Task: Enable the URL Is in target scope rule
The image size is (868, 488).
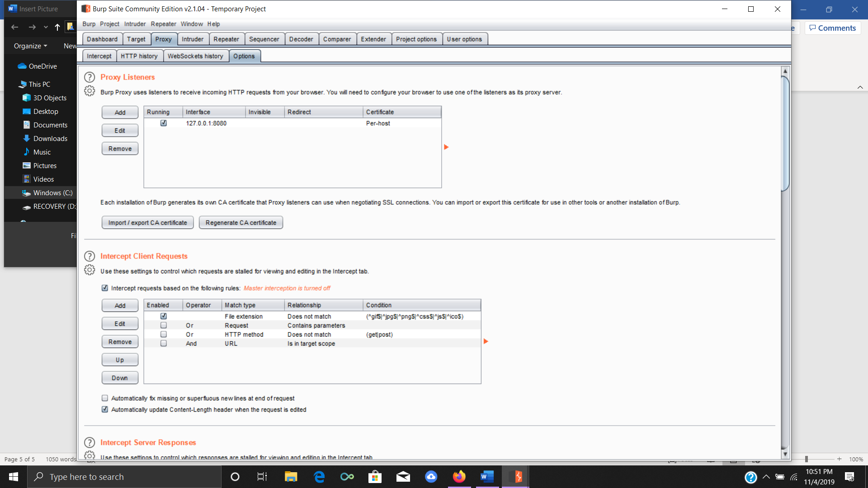Action: pyautogui.click(x=164, y=343)
